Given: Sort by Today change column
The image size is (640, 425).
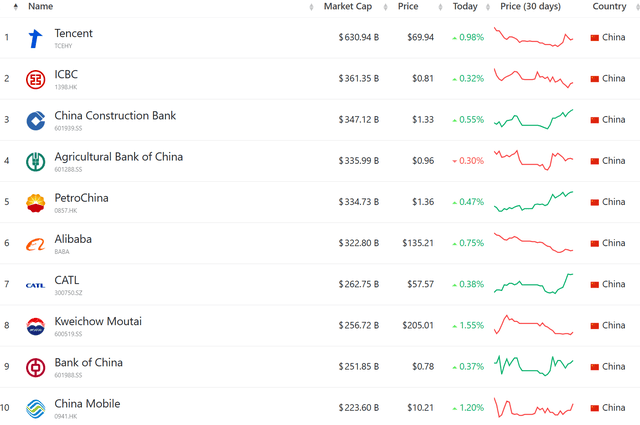Looking at the screenshot, I should (x=464, y=7).
